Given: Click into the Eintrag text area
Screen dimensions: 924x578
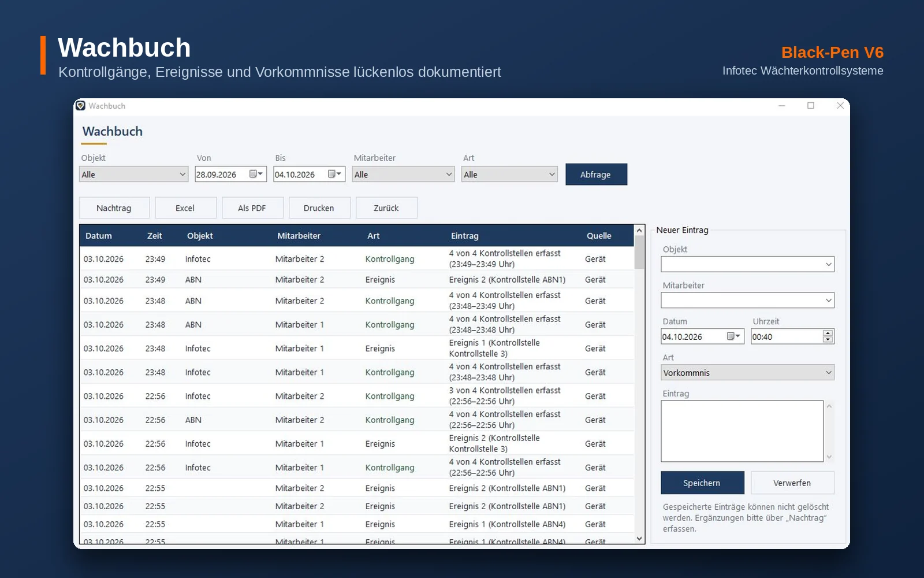Looking at the screenshot, I should click(742, 431).
